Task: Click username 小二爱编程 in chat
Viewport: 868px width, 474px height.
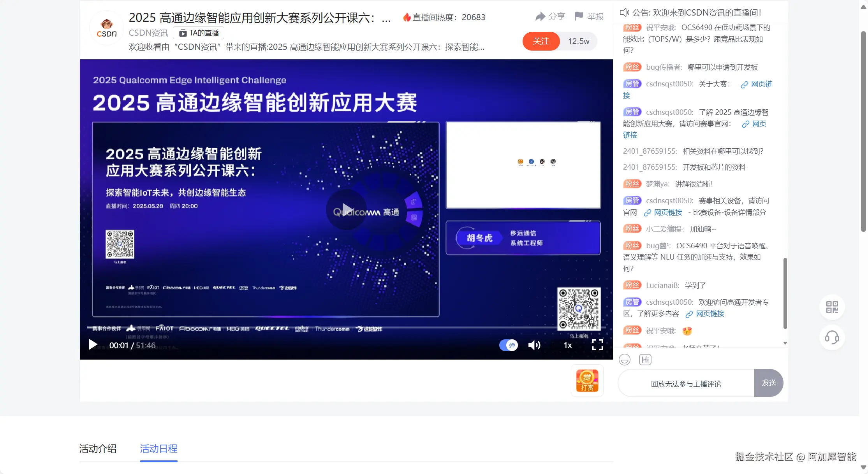Action: click(x=665, y=229)
